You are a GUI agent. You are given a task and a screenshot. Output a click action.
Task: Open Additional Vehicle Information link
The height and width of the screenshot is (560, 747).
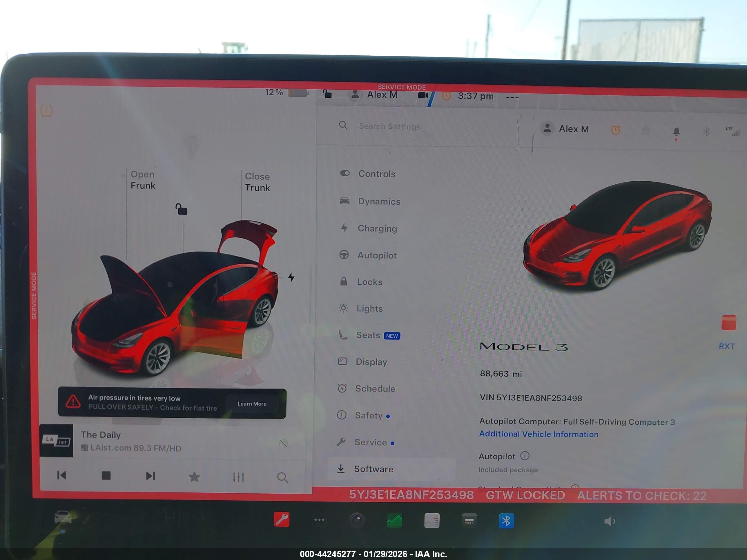(x=539, y=434)
